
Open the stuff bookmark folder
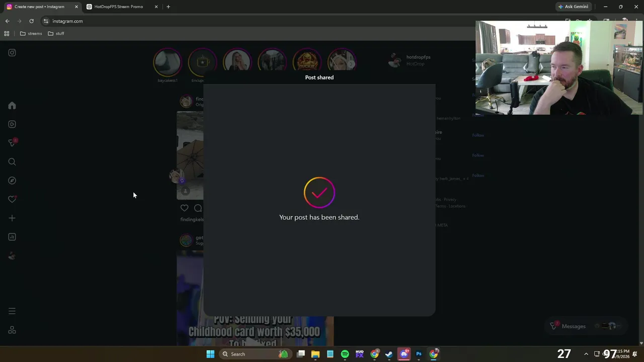point(56,34)
